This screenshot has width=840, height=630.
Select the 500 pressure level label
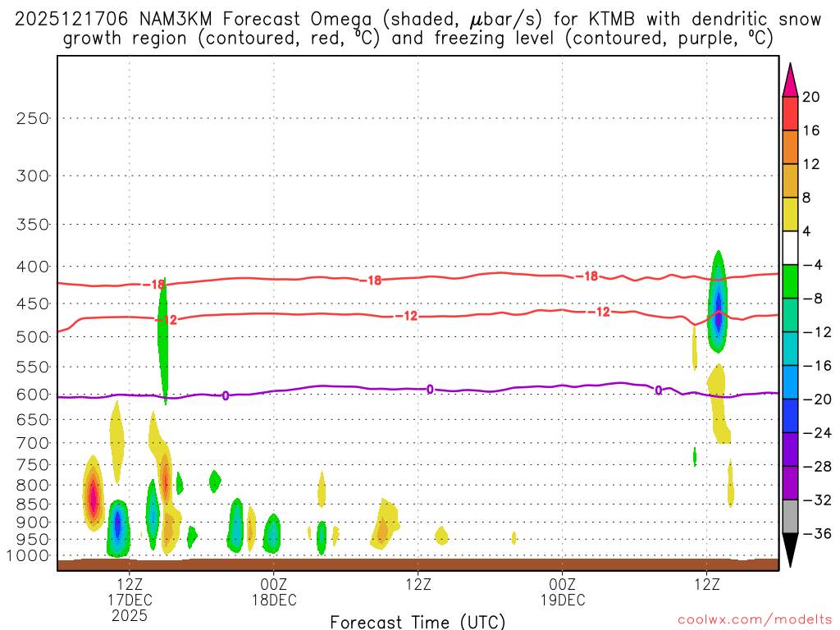coord(33,337)
